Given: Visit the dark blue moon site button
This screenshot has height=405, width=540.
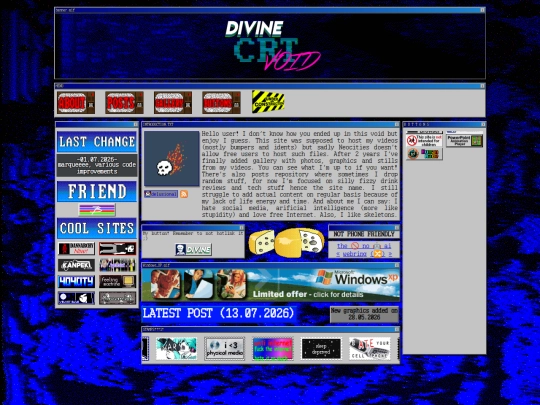Looking at the screenshot, I should coord(76,298).
